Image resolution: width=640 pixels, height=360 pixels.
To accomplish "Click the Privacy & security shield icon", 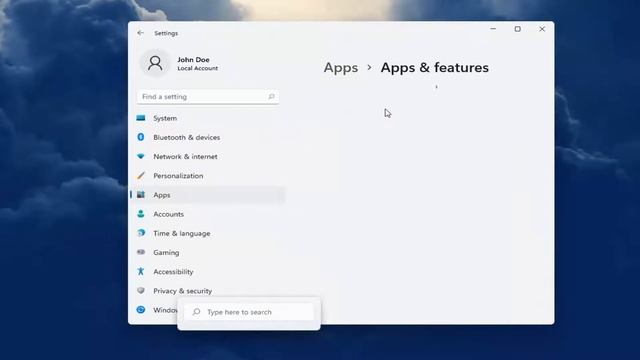I will 141,291.
